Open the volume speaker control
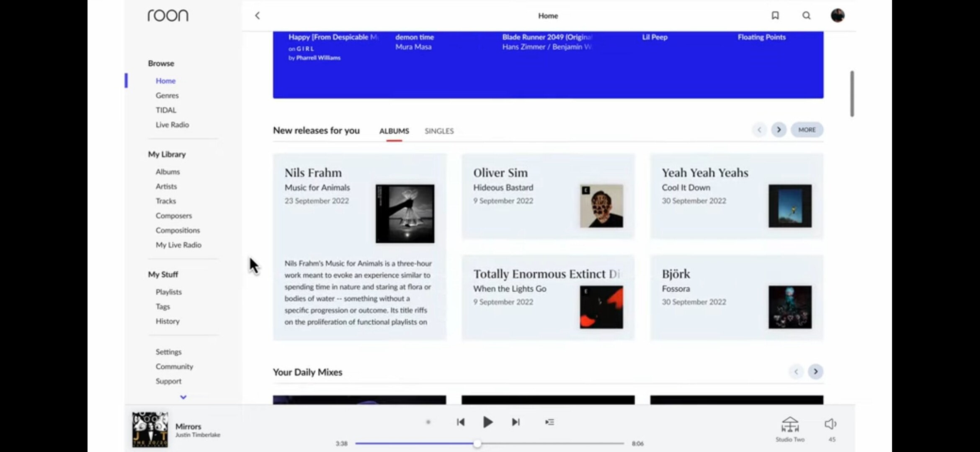 [831, 424]
